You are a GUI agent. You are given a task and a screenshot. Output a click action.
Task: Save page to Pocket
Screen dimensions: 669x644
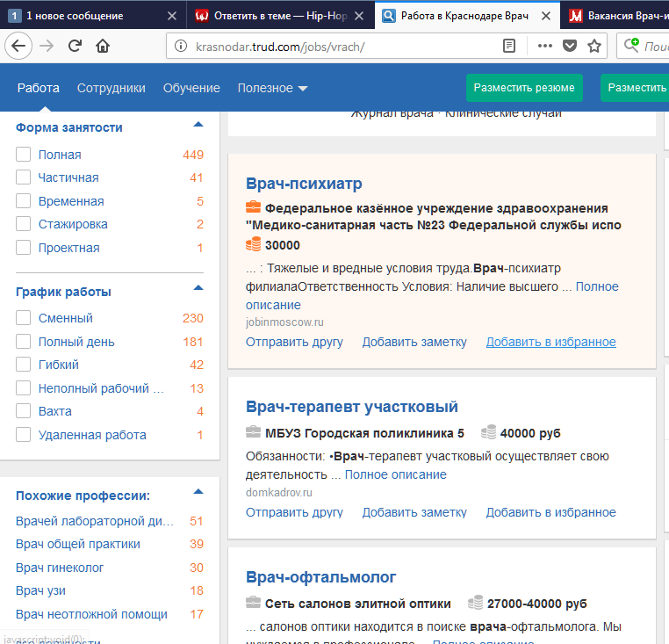pyautogui.click(x=570, y=46)
